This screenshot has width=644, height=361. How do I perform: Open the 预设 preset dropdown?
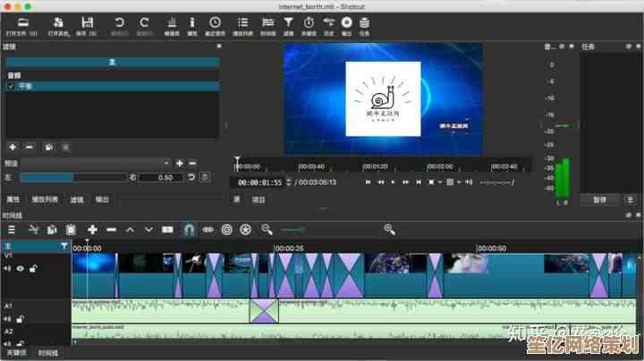click(96, 164)
